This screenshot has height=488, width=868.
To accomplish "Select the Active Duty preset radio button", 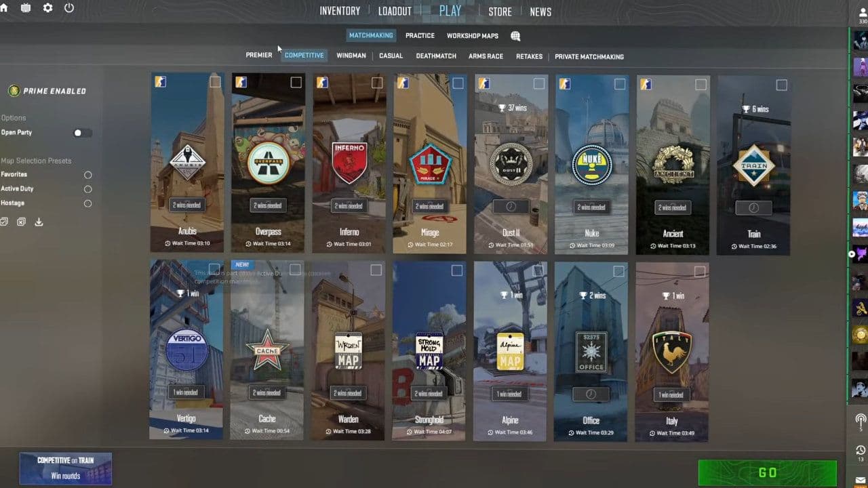I will (87, 189).
